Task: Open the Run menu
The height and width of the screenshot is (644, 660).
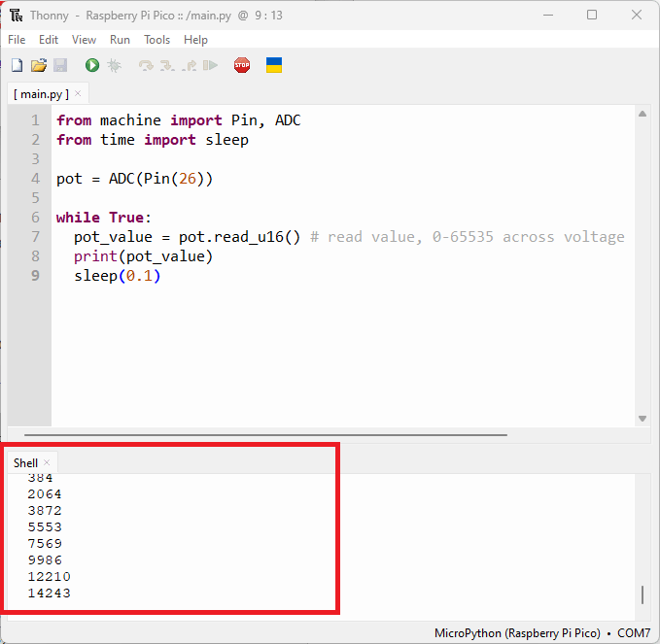Action: (120, 40)
